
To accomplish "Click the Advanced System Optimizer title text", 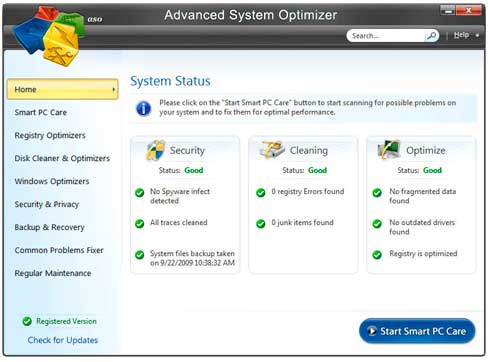I will [251, 15].
